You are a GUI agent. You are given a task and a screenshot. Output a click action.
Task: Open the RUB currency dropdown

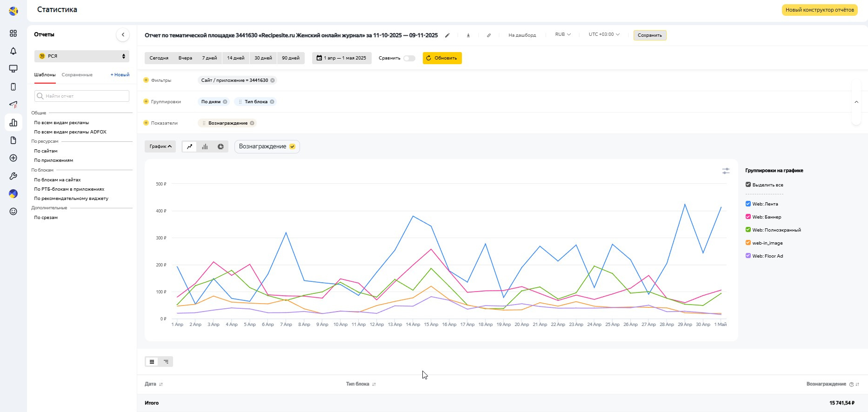tap(563, 34)
